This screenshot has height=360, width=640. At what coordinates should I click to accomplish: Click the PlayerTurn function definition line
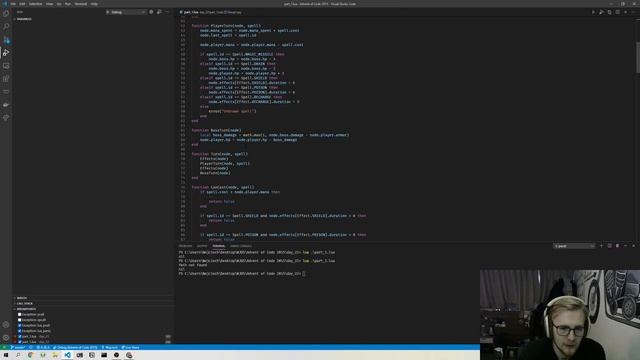click(x=226, y=26)
